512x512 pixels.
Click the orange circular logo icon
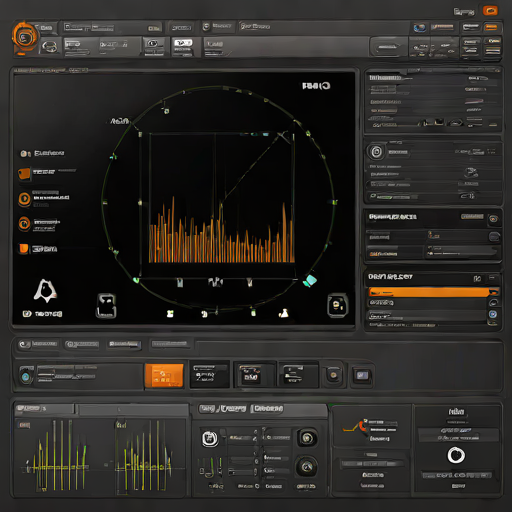(25, 37)
